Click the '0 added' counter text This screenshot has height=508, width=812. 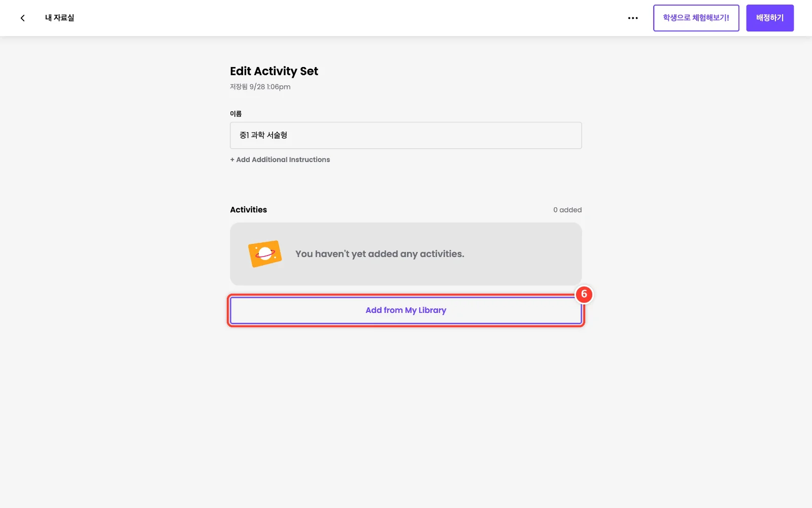567,210
